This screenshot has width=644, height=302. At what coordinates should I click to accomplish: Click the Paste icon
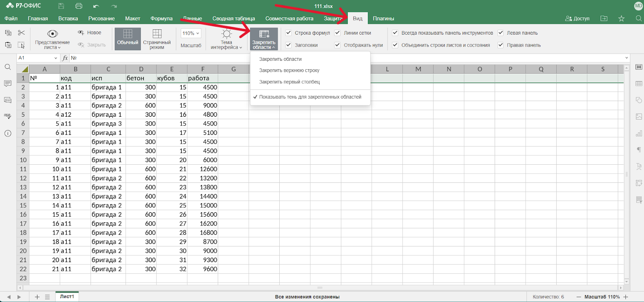click(8, 45)
